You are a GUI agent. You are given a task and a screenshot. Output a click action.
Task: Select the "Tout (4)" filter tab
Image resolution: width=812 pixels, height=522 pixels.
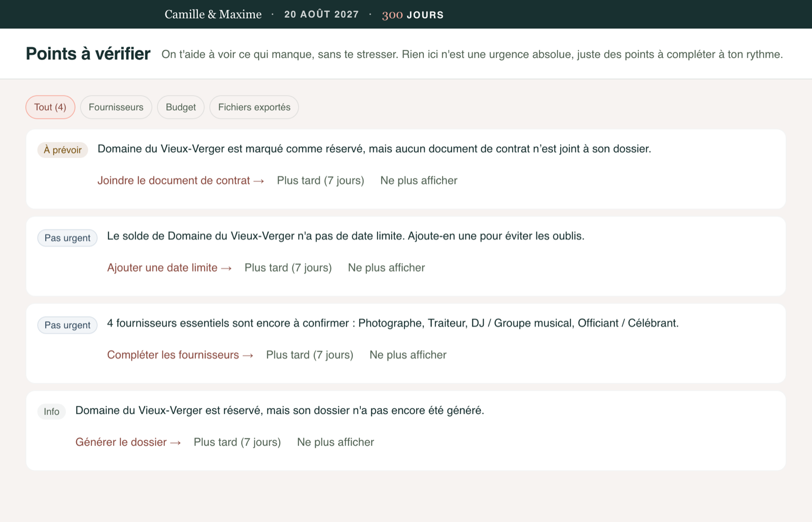50,107
